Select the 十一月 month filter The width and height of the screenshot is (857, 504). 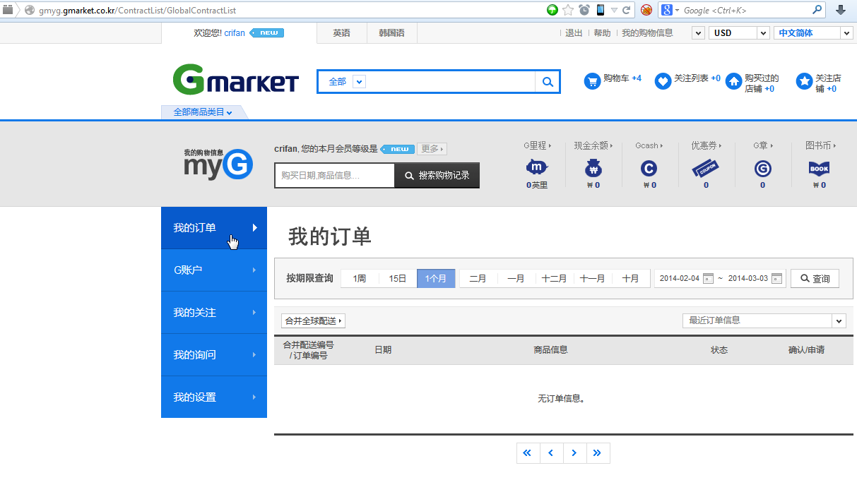coord(593,278)
